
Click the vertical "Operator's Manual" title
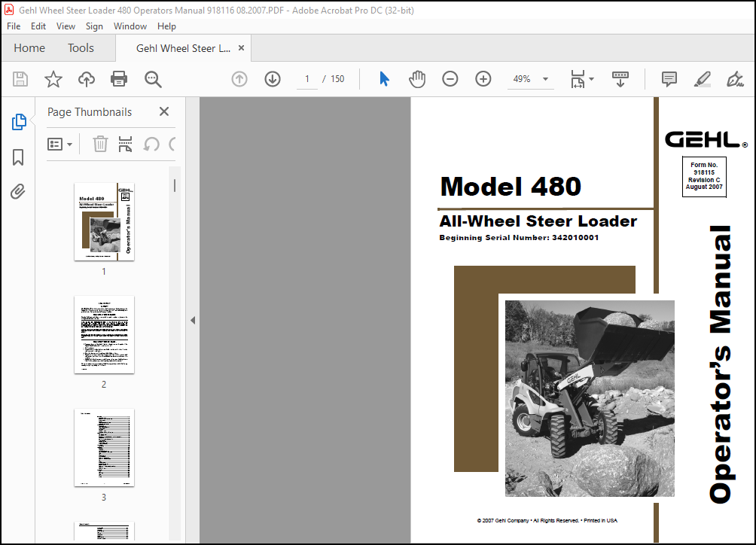coord(721,365)
